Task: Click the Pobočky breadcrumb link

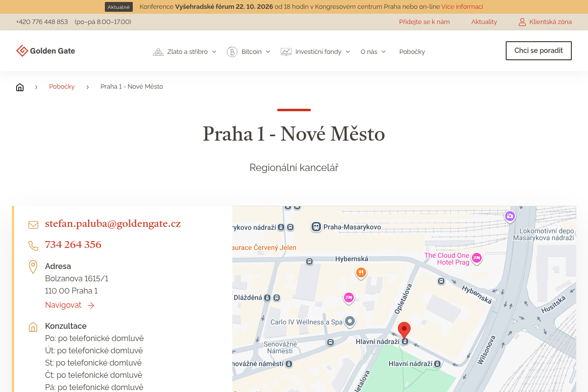Action: pos(62,87)
